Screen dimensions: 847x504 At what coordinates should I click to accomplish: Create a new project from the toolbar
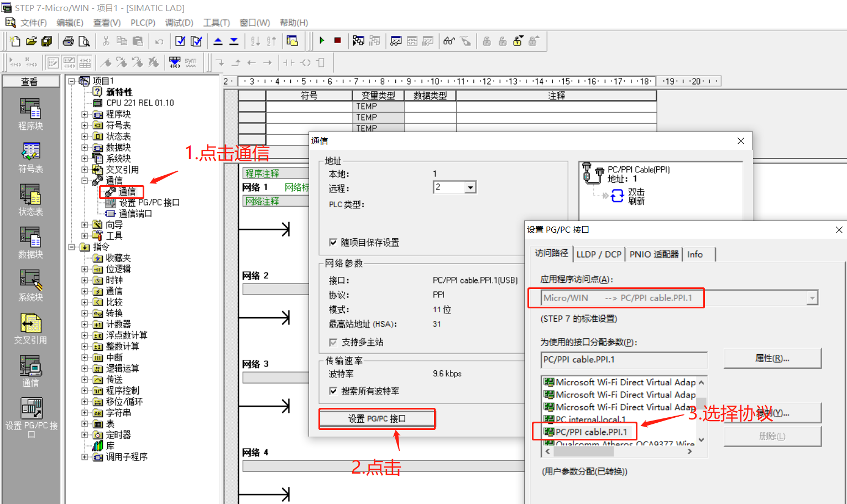(15, 41)
